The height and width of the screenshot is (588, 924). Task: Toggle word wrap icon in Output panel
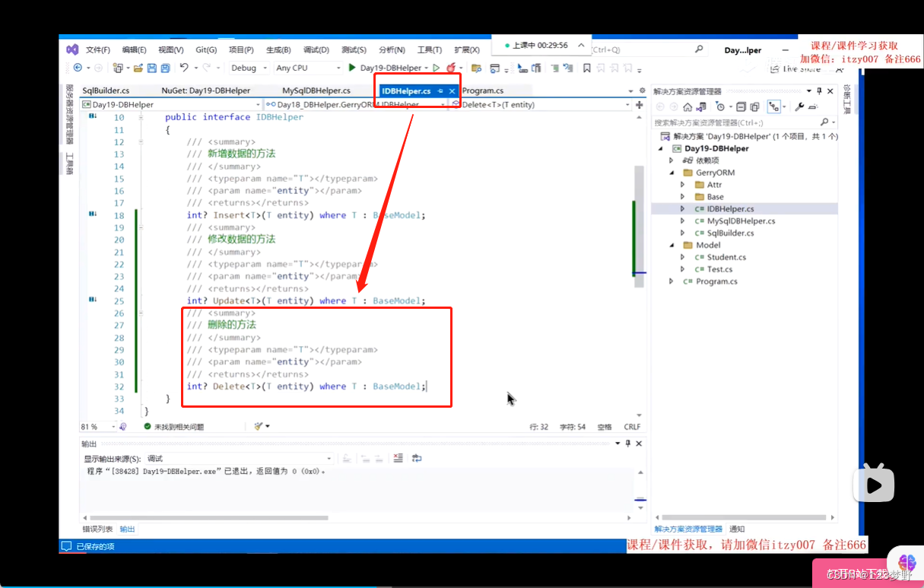click(417, 458)
